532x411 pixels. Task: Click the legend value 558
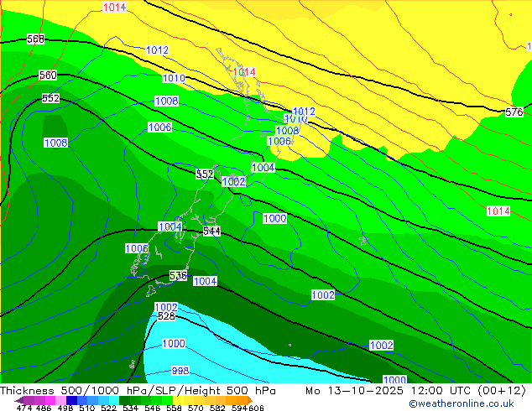[x=174, y=408]
